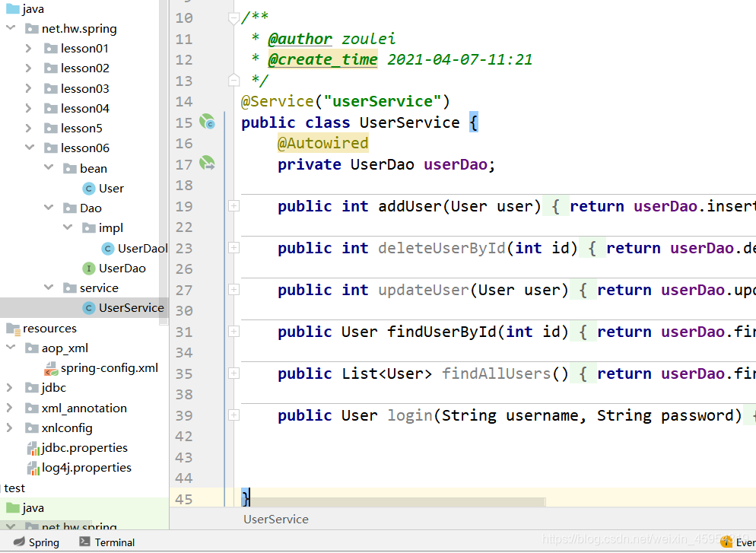Expand the xml_annotation folder
Viewport: 756px width, 553px height.
(9, 408)
